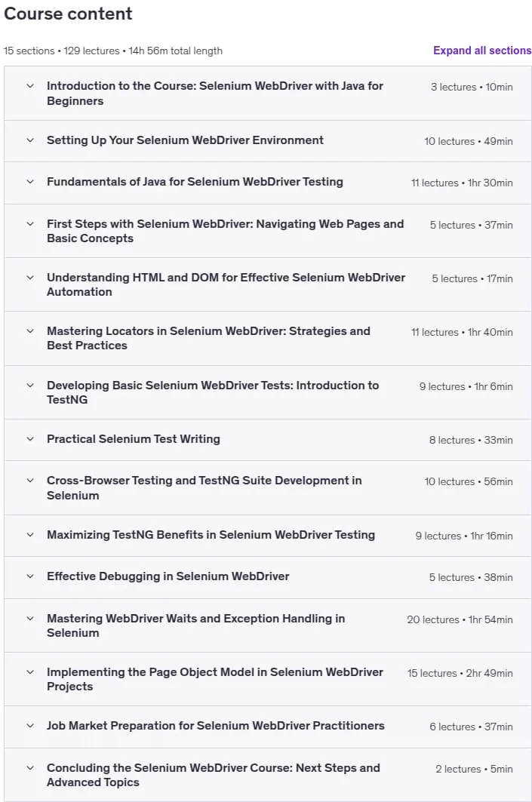Open the Developing Basic Selenium WebDriver Tests title

pos(213,392)
